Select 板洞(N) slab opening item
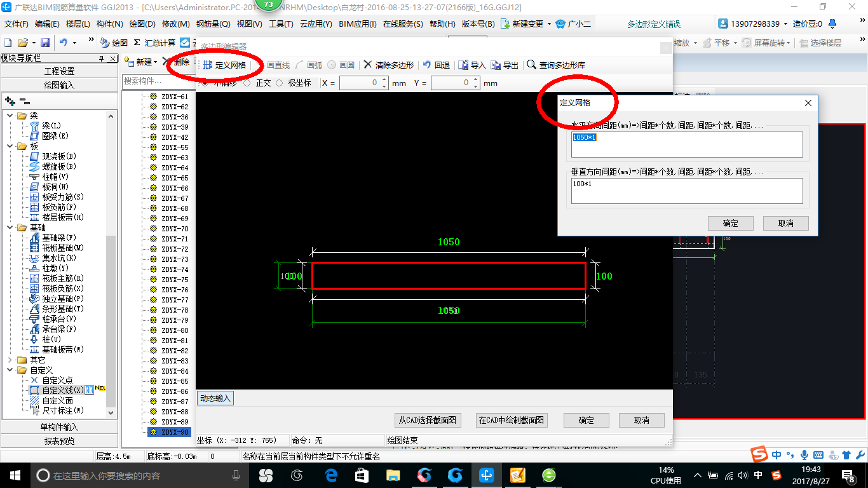This screenshot has height=488, width=868. (x=55, y=187)
